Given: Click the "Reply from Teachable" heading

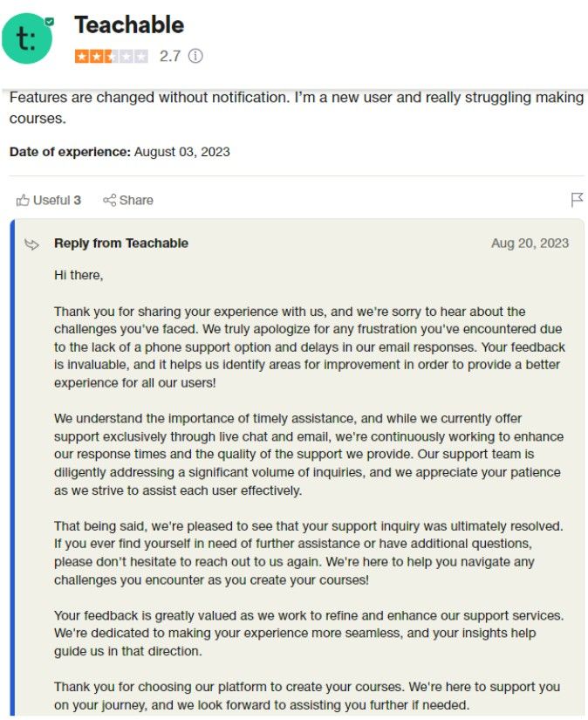Looking at the screenshot, I should 121,243.
